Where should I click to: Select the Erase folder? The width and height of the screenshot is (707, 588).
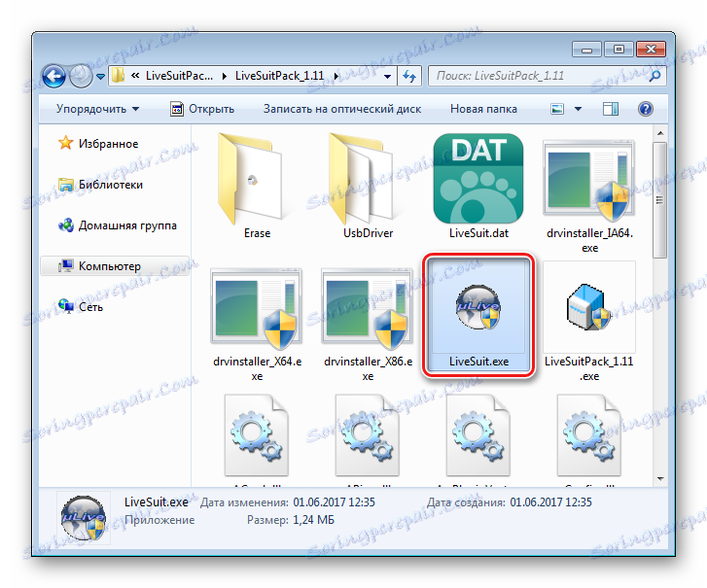(257, 187)
